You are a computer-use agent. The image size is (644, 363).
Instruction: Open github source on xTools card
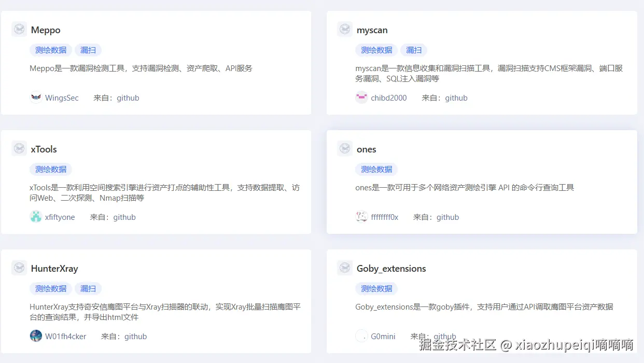(124, 217)
